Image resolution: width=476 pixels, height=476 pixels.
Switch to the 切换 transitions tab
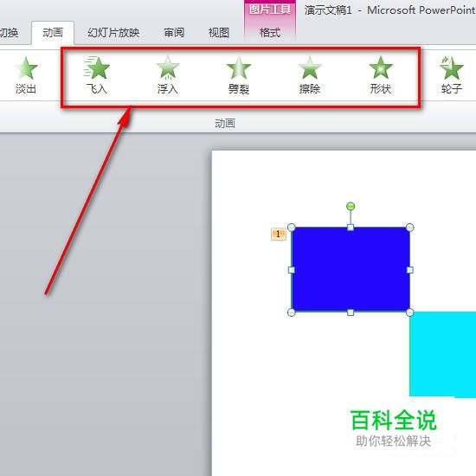click(x=10, y=33)
